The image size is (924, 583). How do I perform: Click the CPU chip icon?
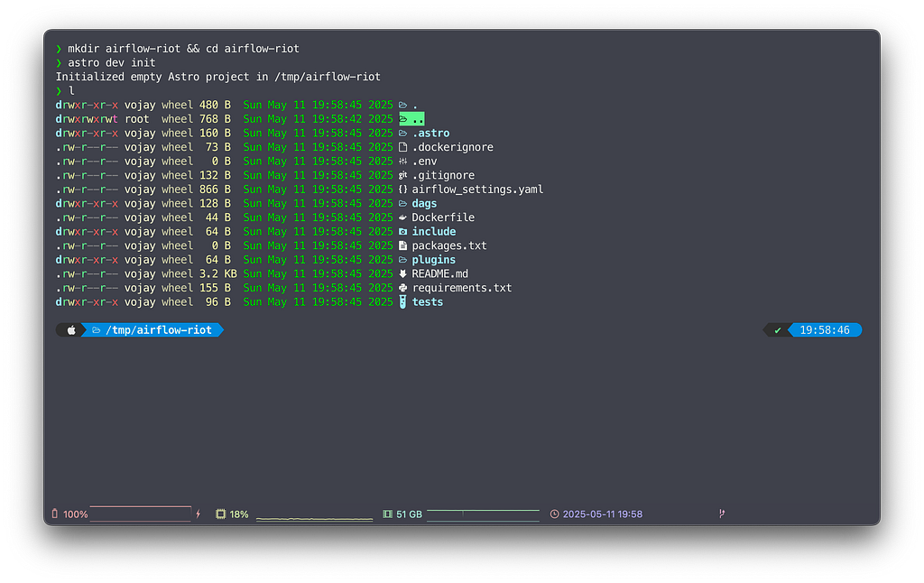tap(221, 514)
